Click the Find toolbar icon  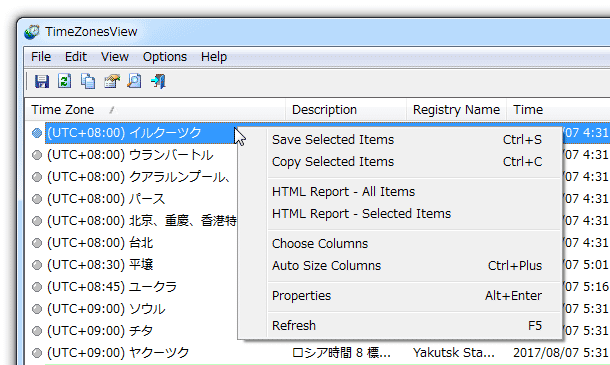click(x=135, y=81)
